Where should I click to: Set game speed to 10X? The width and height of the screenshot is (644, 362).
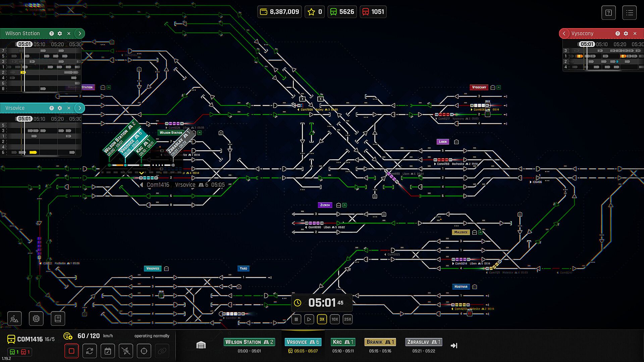[335, 319]
